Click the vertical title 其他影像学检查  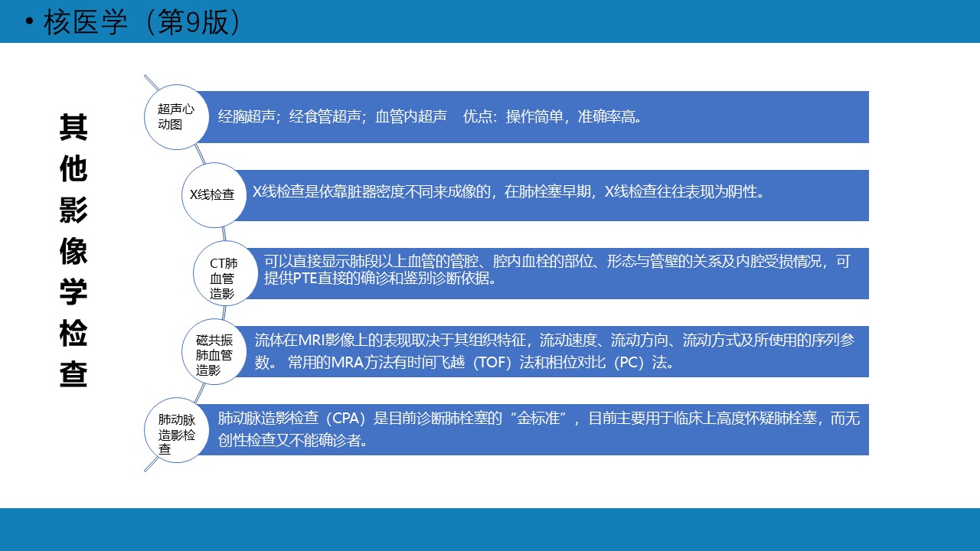73,251
